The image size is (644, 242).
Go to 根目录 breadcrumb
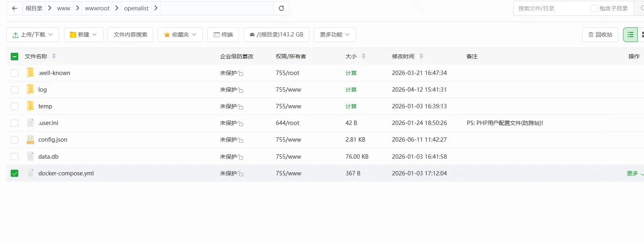(x=34, y=8)
